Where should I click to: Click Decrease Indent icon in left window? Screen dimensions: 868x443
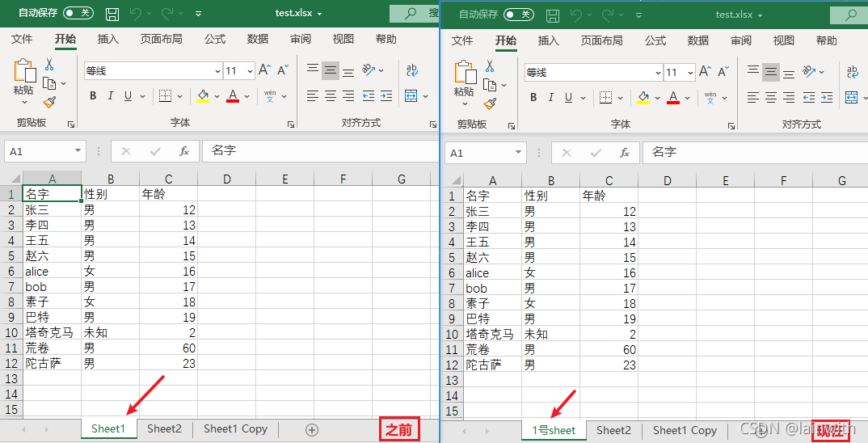(x=368, y=96)
